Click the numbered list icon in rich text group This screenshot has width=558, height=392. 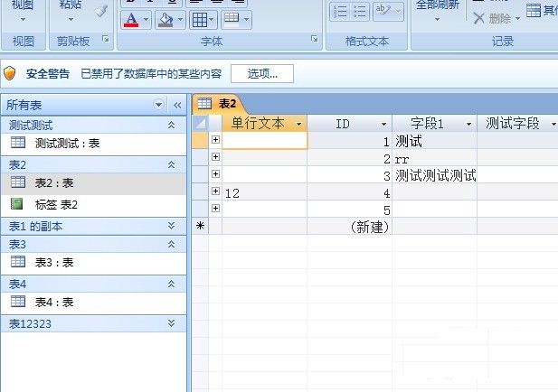339,11
